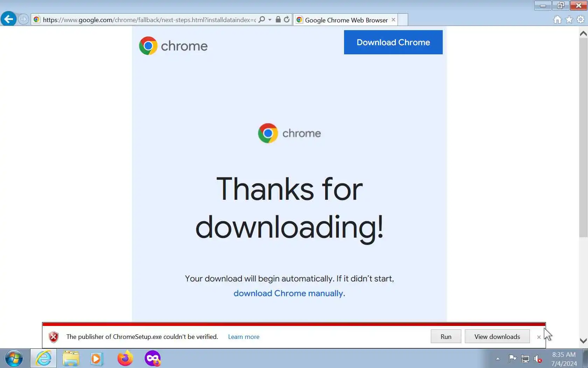Open a new blank tab
Screen dimensions: 588x368
[x=403, y=20]
